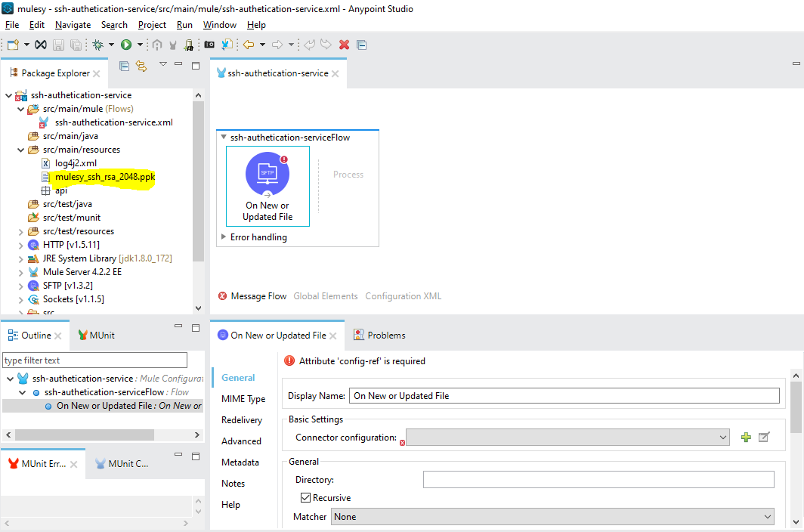The height and width of the screenshot is (532, 804).
Task: Close the Package Explorer view
Action: point(97,74)
